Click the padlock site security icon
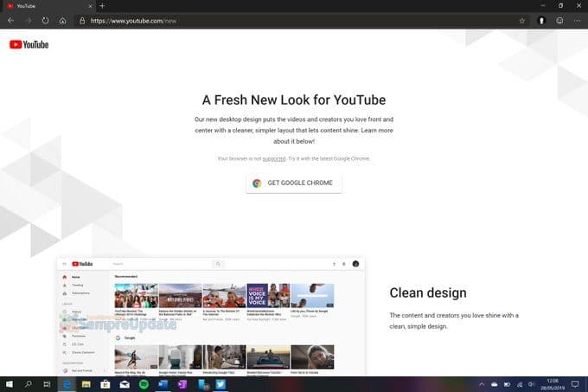 click(82, 21)
